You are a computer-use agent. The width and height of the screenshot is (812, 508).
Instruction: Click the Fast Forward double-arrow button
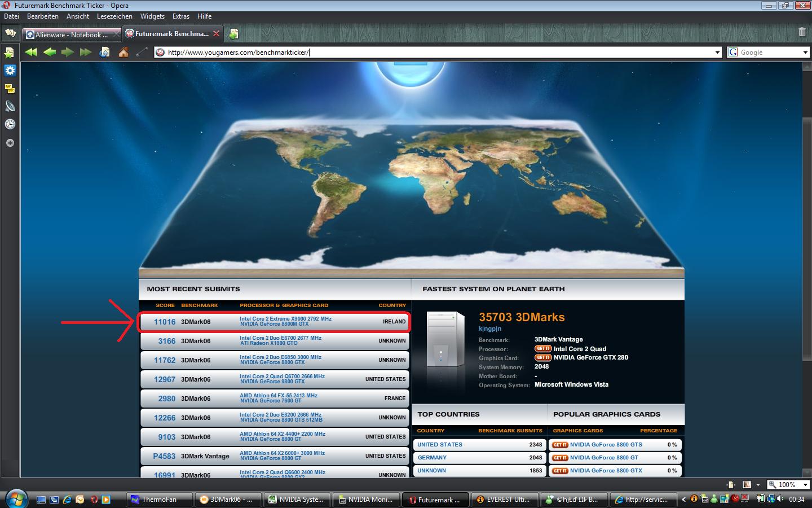pos(86,52)
